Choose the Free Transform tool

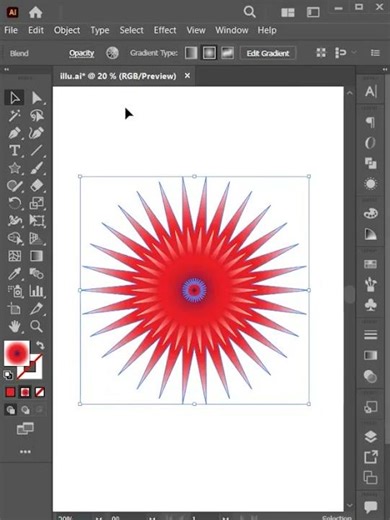click(x=36, y=221)
